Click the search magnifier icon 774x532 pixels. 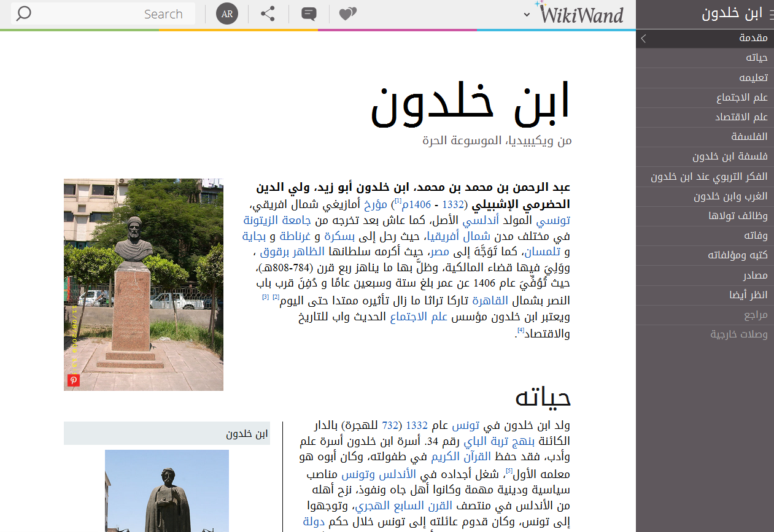point(23,14)
